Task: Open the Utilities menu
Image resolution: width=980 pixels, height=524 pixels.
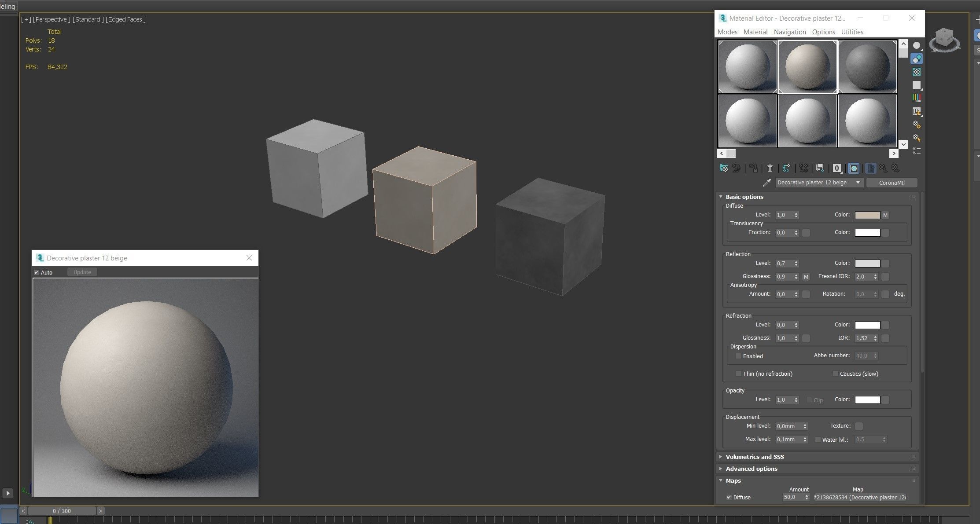Action: point(852,32)
